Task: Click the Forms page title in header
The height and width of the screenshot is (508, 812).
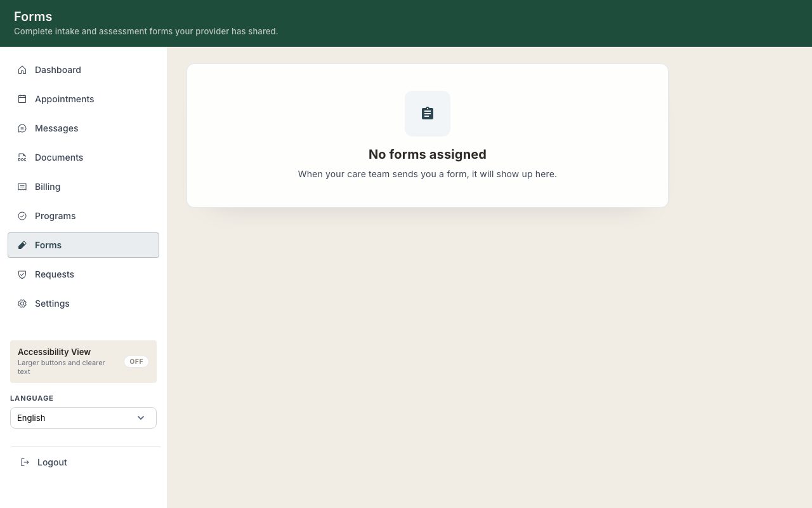Action: tap(33, 17)
